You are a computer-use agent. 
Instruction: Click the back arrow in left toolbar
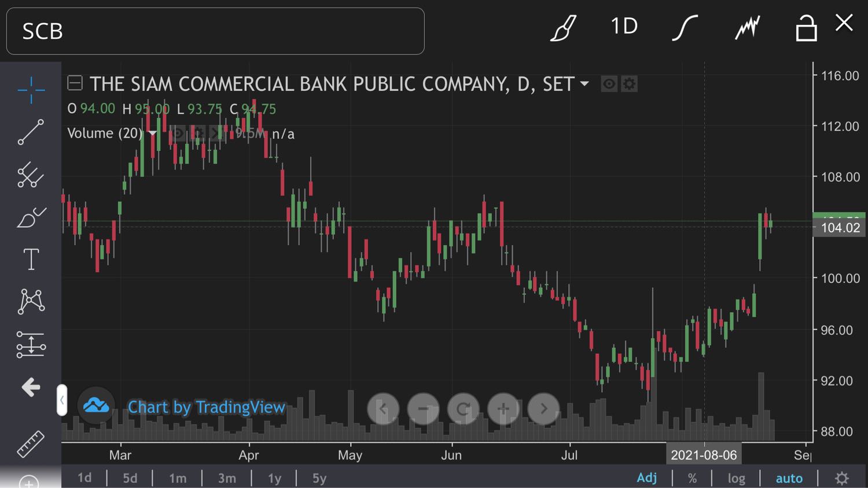click(31, 387)
